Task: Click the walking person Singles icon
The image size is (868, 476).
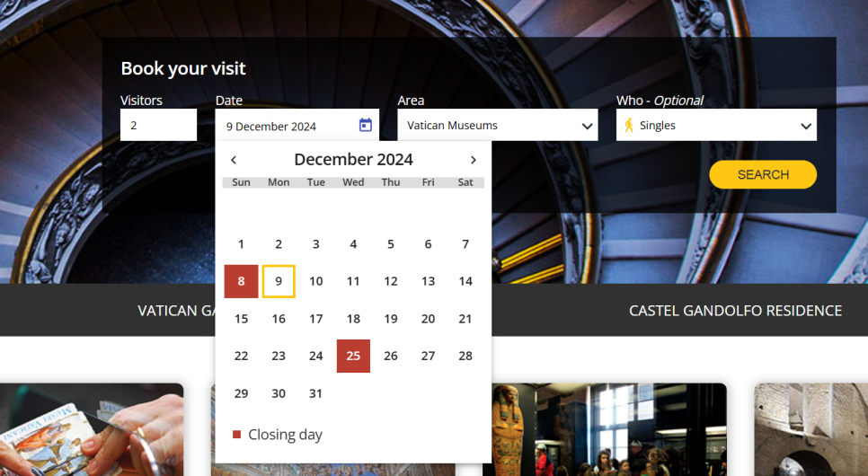Action: coord(629,125)
